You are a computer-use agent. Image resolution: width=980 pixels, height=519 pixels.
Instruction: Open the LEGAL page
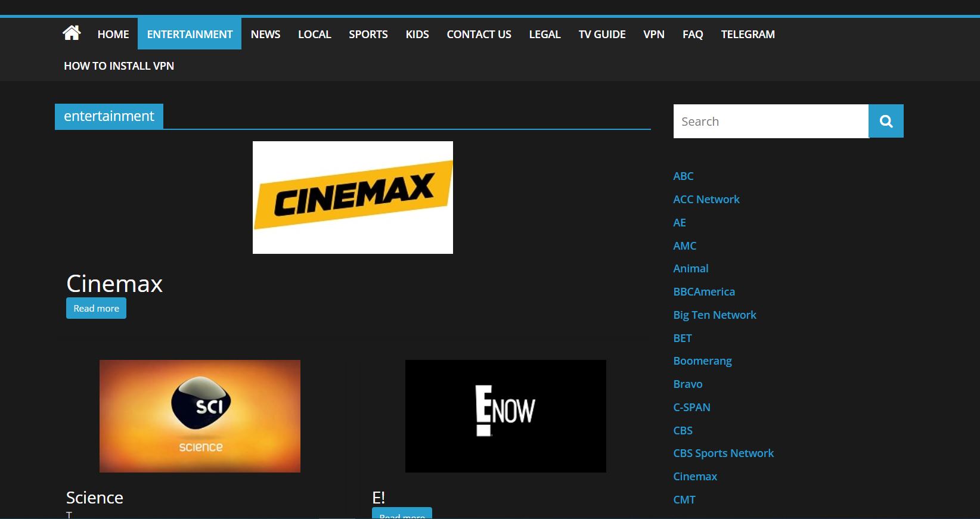[x=545, y=34]
